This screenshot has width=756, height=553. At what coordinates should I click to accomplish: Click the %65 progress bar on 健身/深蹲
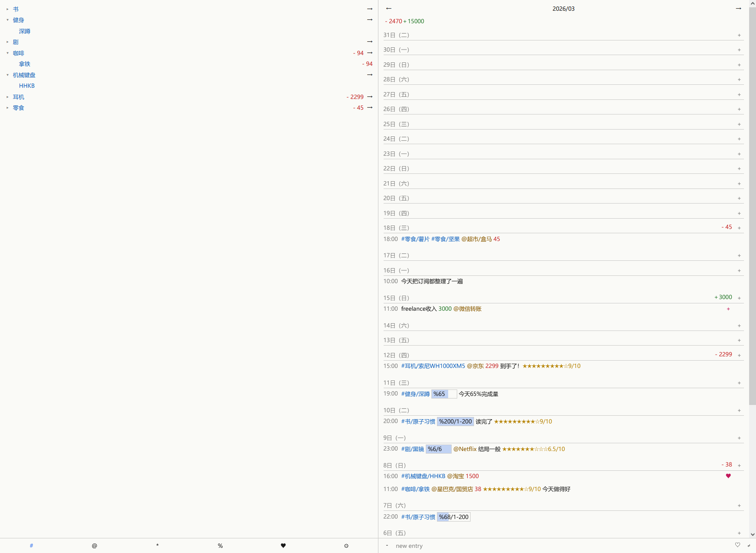(x=444, y=394)
